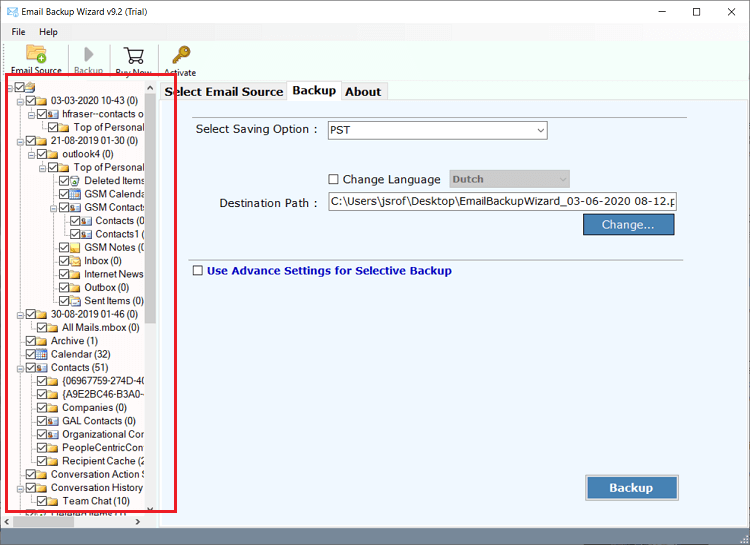Uncheck the Sent Items (0) checkbox
The height and width of the screenshot is (545, 750).
64,301
